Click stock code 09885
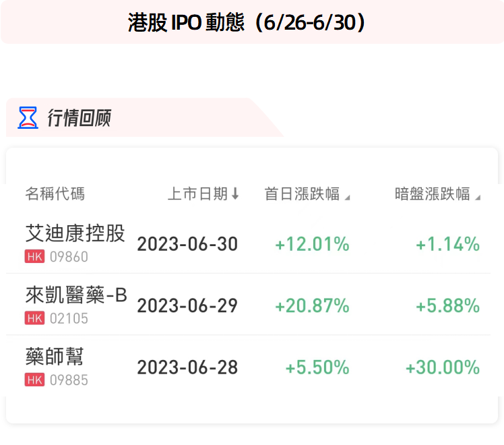 coord(69,381)
